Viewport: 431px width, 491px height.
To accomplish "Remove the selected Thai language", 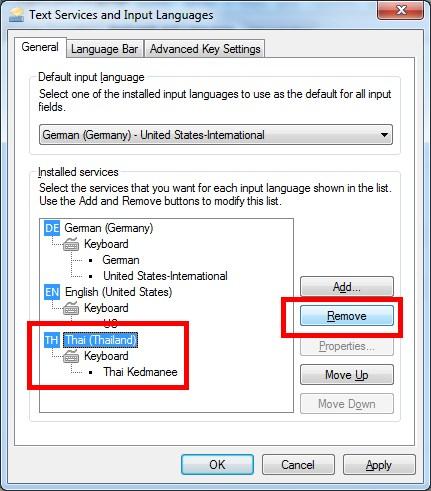I will pos(347,316).
